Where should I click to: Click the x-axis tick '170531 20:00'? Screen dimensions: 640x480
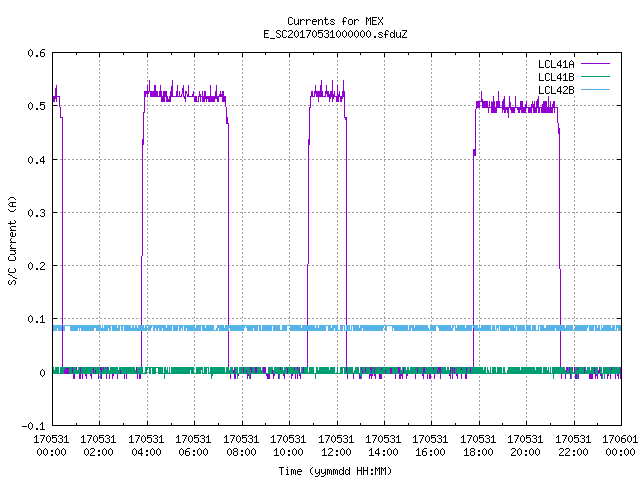(x=525, y=446)
